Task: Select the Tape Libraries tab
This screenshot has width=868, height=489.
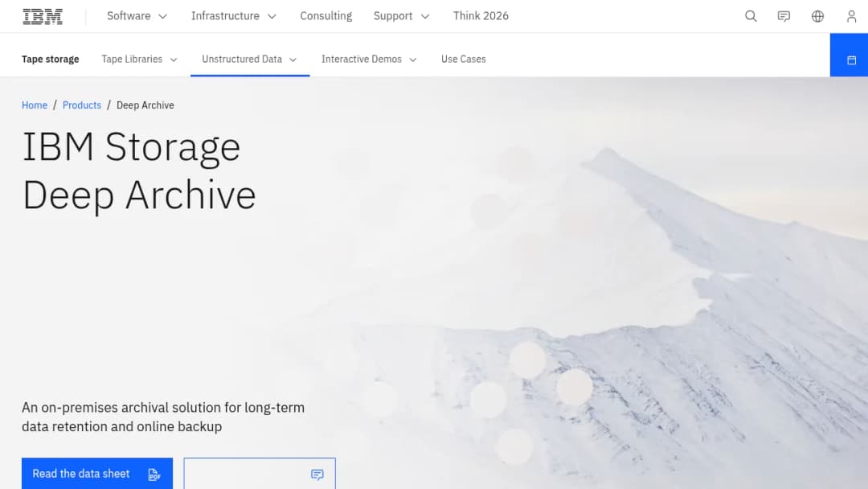Action: pyautogui.click(x=140, y=60)
